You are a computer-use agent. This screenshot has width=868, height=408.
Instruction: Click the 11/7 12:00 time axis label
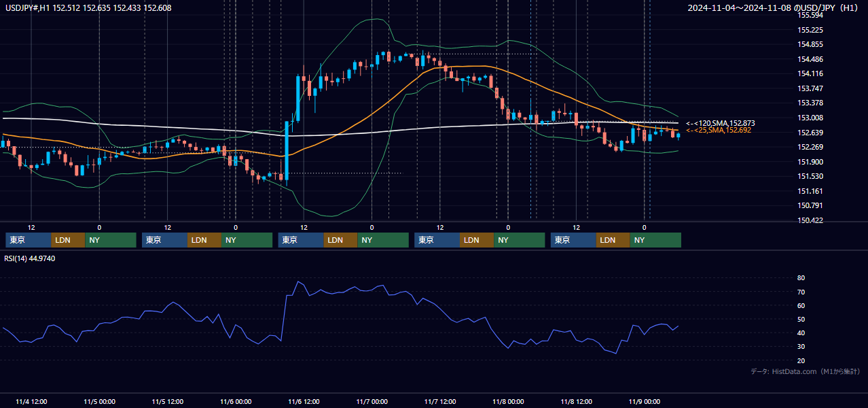point(440,401)
